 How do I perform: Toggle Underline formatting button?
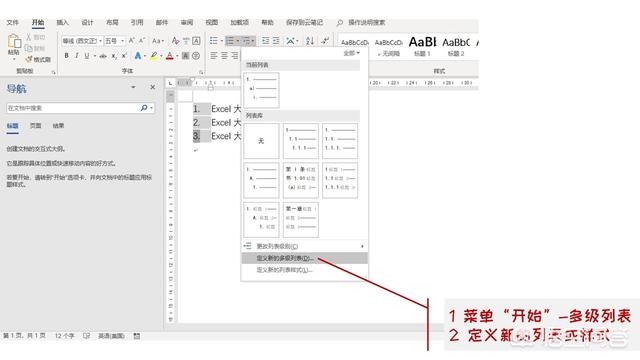[x=87, y=56]
